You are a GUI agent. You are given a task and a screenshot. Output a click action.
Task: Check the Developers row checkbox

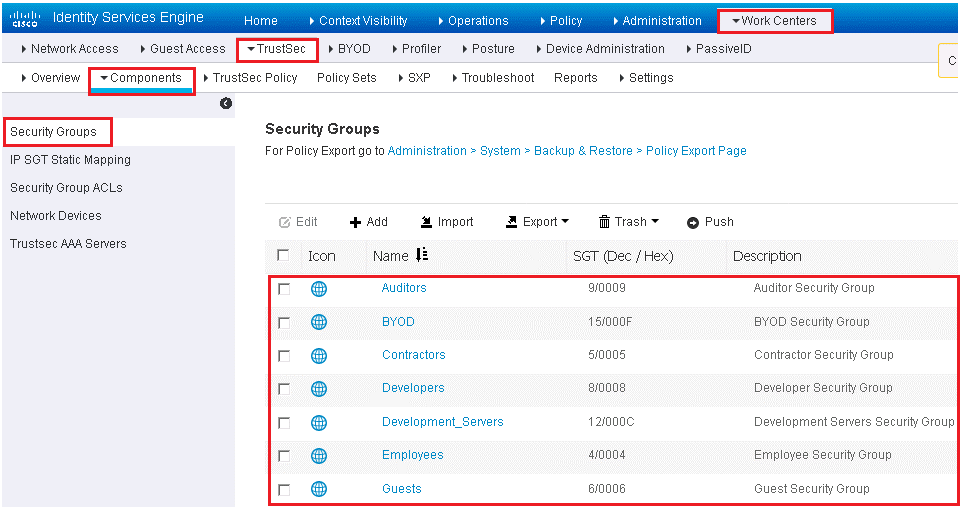[x=283, y=389]
